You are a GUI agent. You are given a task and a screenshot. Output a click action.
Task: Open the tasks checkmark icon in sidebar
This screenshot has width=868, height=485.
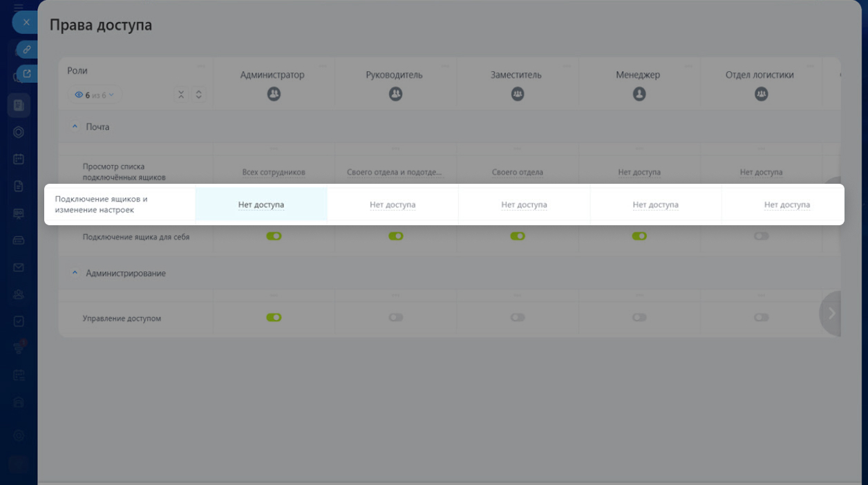pyautogui.click(x=19, y=321)
